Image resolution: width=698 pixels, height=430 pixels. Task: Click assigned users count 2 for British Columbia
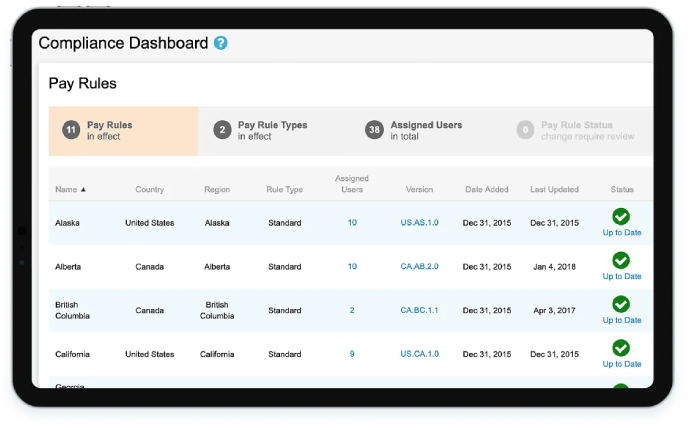(x=352, y=311)
